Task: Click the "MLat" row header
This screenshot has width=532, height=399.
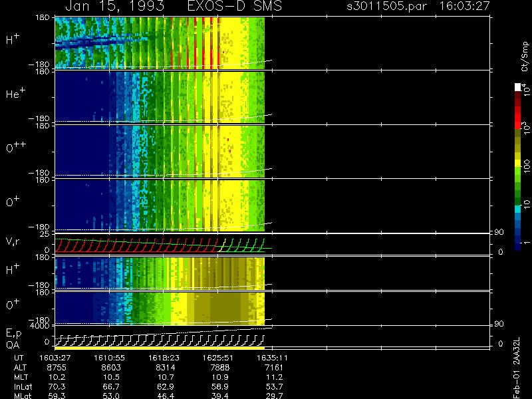Action: 23,396
